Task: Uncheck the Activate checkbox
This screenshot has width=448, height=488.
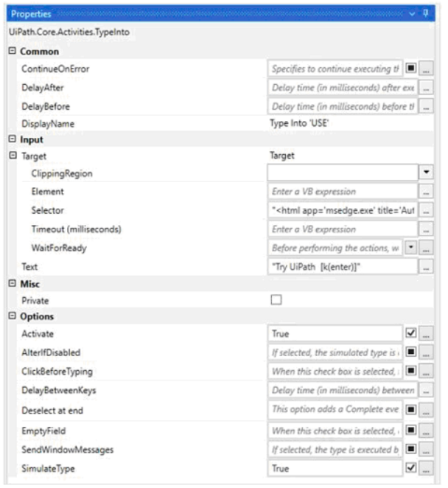Action: pyautogui.click(x=411, y=333)
